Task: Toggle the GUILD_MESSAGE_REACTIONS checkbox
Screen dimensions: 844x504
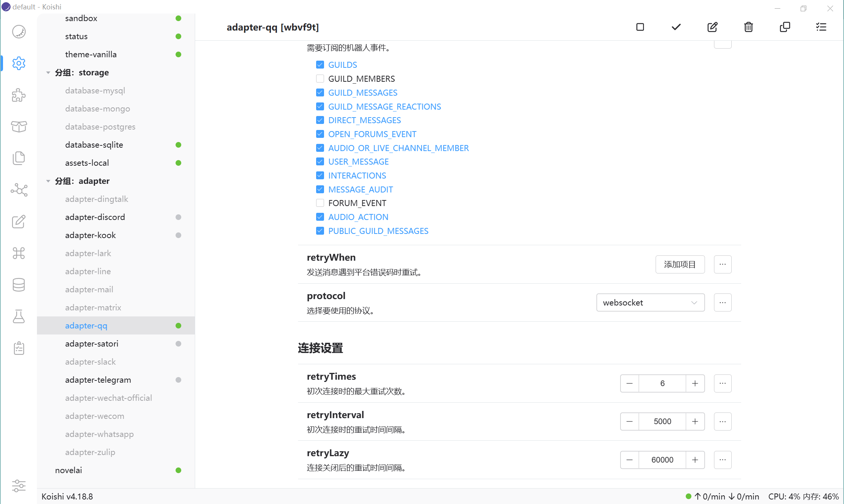Action: point(320,107)
